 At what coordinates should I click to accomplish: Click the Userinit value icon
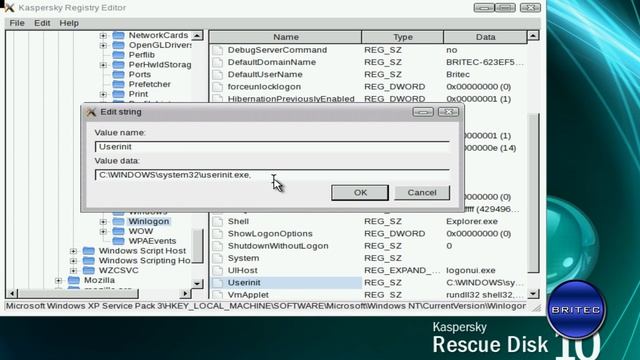pos(218,282)
